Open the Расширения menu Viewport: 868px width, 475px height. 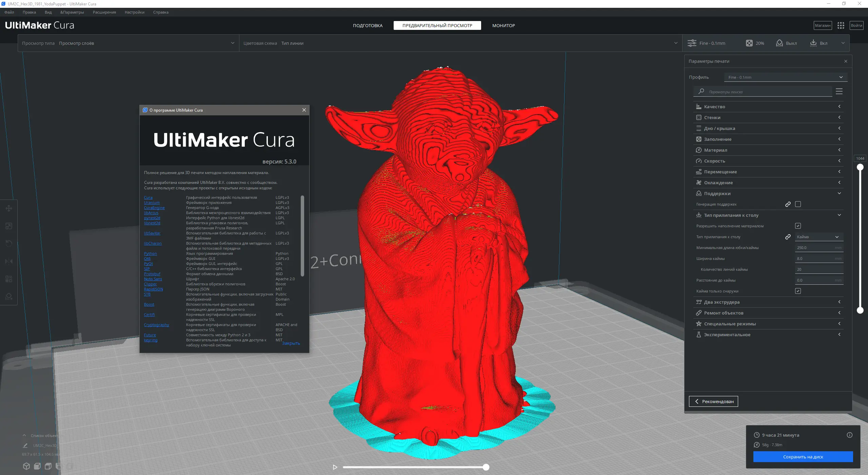[104, 12]
